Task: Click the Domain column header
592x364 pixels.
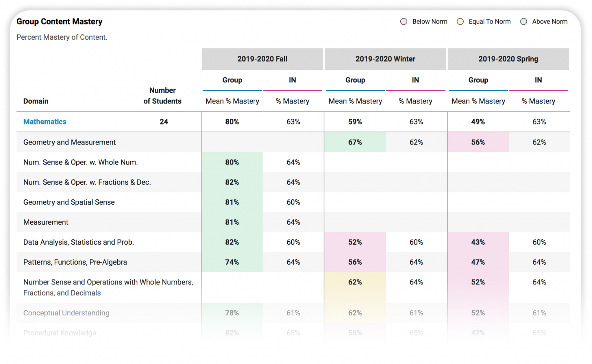Action: (x=36, y=101)
